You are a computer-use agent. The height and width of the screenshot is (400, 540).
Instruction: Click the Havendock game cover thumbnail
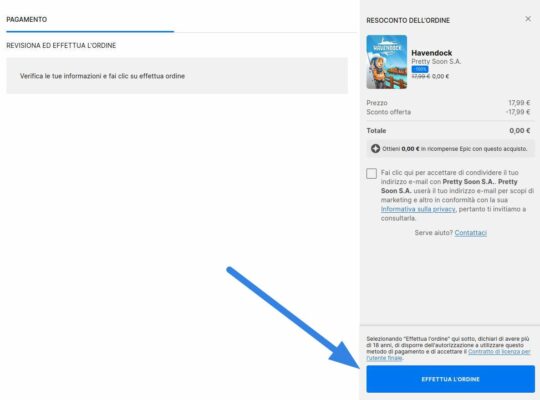[x=386, y=62]
